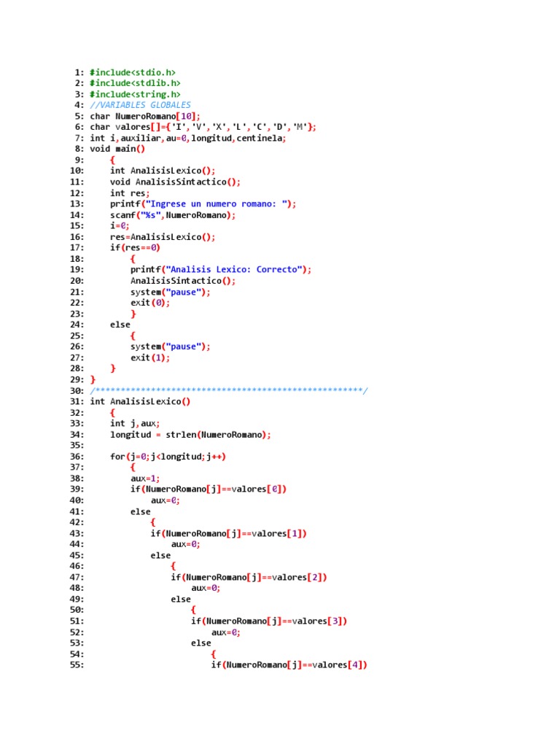Click the char NumeroRomano[10] declaration
The image size is (560, 747).
[x=145, y=116]
